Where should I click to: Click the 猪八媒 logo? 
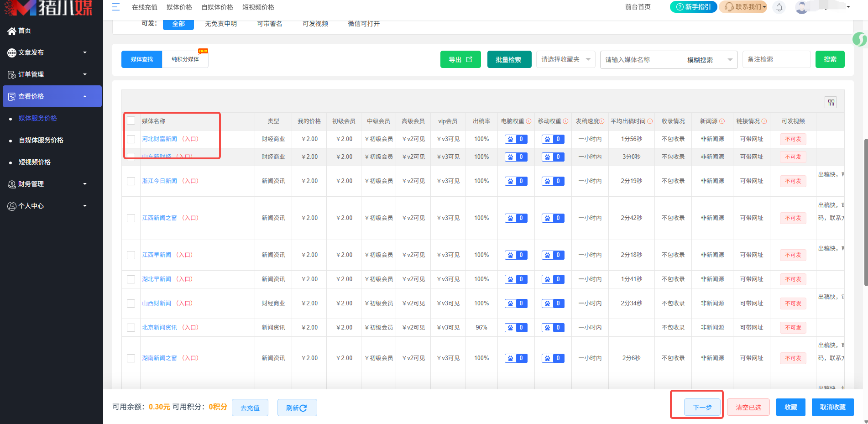[48, 7]
